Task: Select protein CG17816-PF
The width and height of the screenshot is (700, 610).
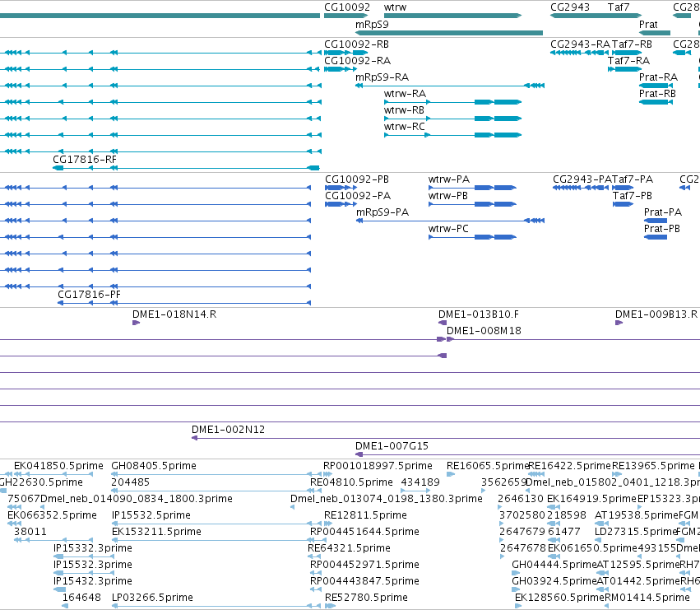Action: tap(89, 295)
